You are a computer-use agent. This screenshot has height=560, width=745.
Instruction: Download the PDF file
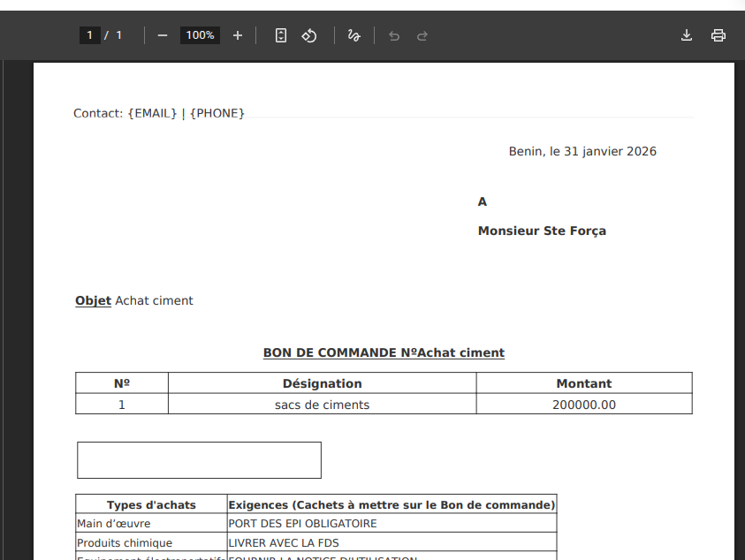(x=687, y=35)
